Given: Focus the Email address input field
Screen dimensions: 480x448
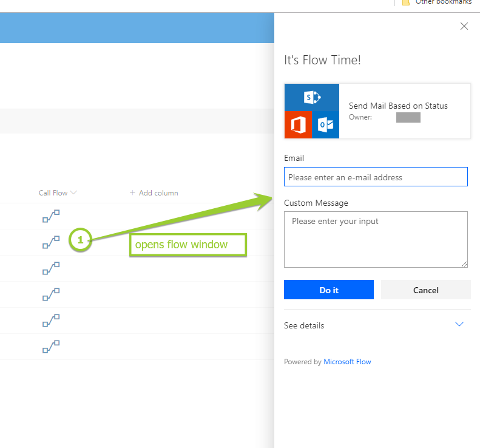Looking at the screenshot, I should coord(376,177).
